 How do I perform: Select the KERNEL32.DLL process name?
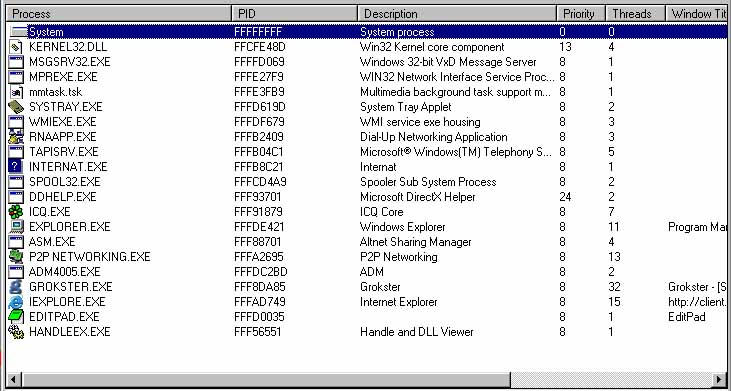[x=68, y=47]
